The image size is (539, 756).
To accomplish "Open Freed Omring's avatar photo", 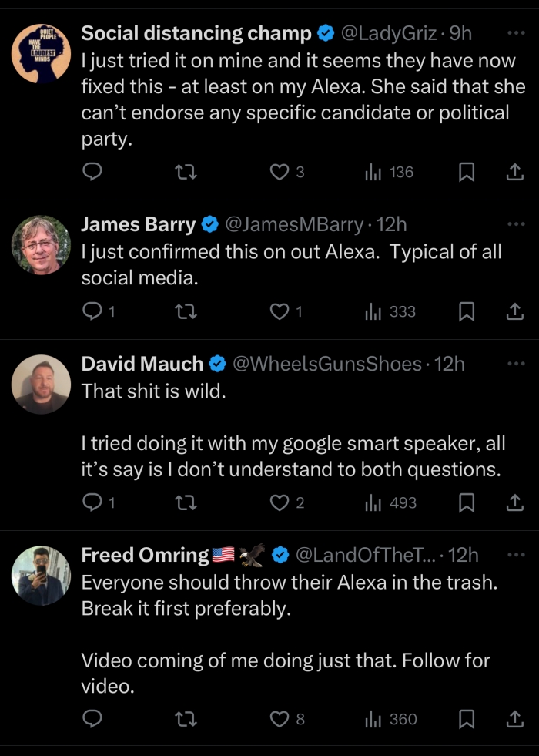I will coord(41,575).
